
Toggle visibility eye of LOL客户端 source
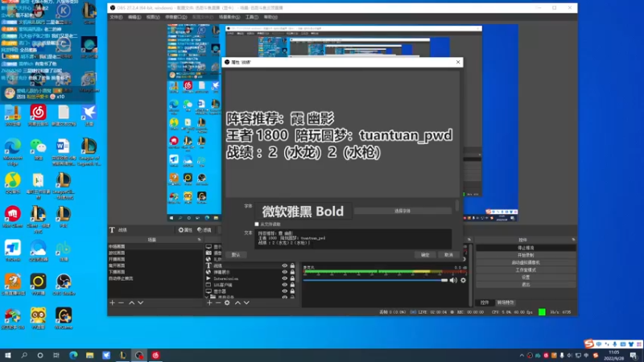284,285
